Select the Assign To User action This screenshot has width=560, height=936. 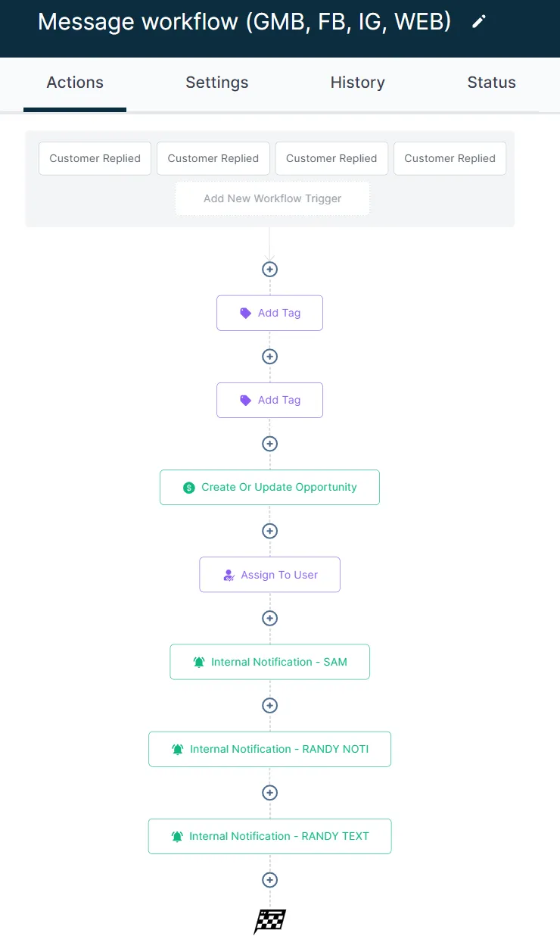(x=269, y=575)
